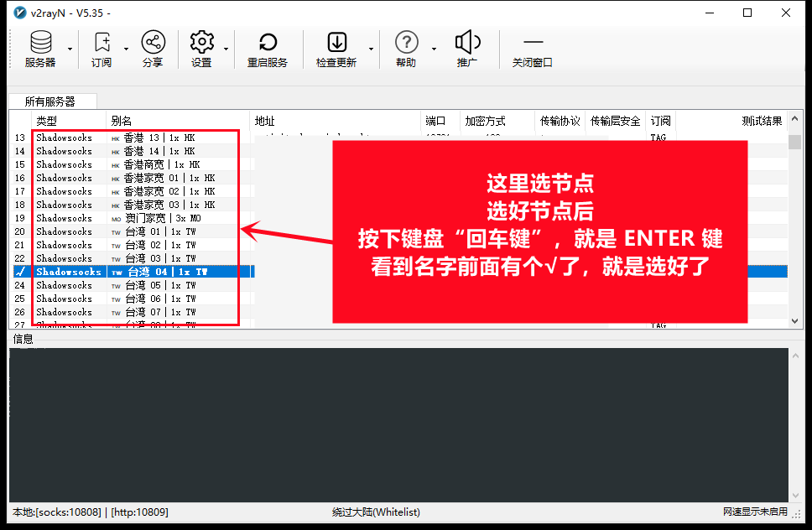Click 重启服务 restart service icon
This screenshot has height=530, width=812.
[x=268, y=48]
